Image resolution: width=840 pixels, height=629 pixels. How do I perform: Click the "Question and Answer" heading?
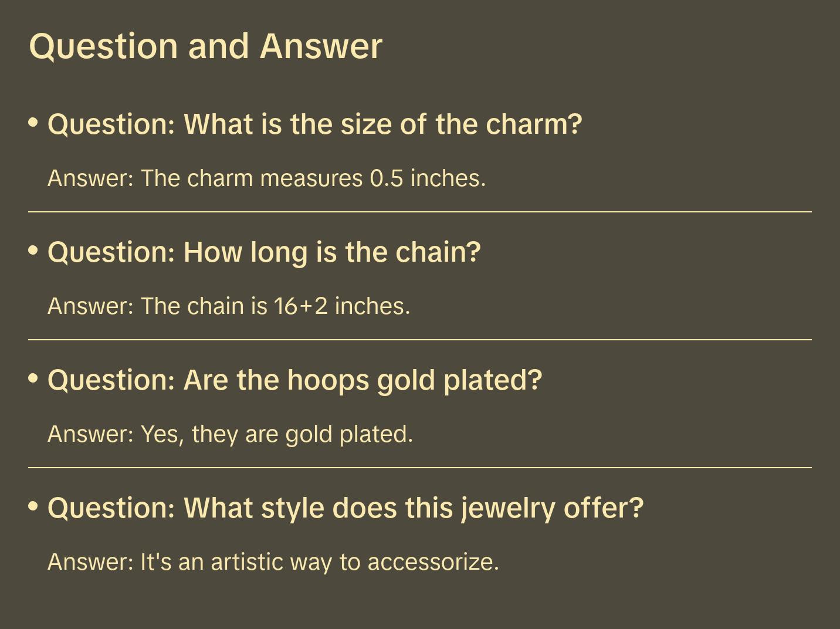coord(205,46)
